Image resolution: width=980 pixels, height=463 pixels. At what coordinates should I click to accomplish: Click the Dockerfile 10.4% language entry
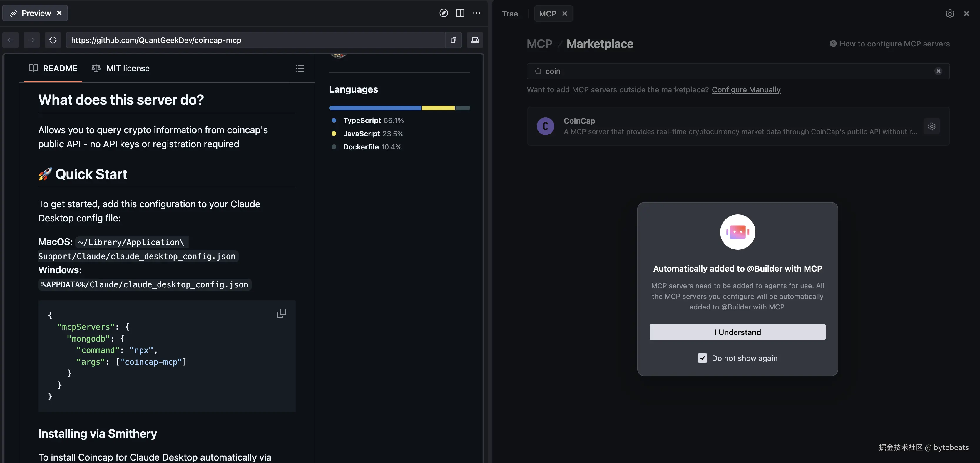pyautogui.click(x=366, y=147)
